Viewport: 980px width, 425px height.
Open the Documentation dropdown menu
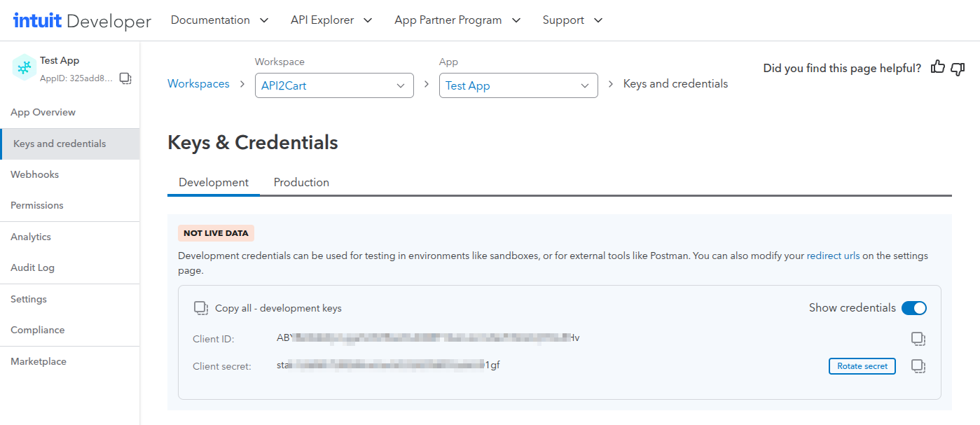pos(219,20)
